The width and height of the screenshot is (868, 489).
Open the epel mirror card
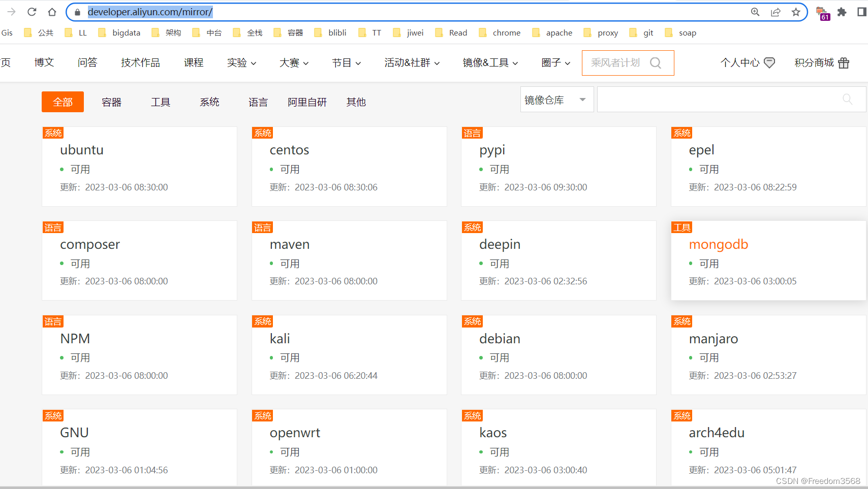click(x=768, y=167)
